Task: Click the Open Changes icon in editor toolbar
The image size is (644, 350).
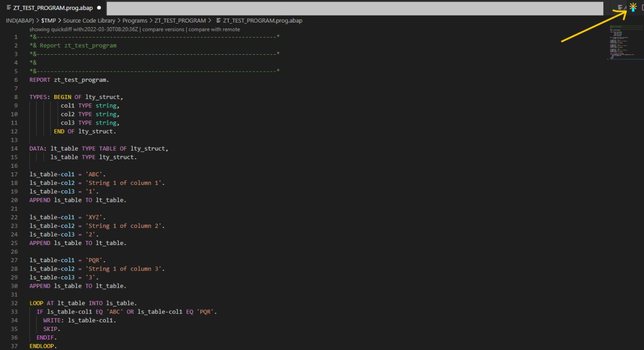Action: click(620, 7)
